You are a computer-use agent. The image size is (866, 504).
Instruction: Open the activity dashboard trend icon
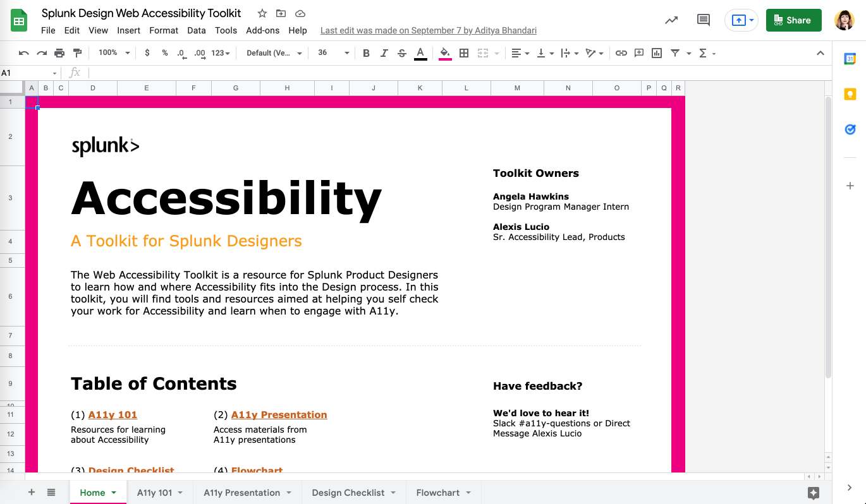(671, 20)
